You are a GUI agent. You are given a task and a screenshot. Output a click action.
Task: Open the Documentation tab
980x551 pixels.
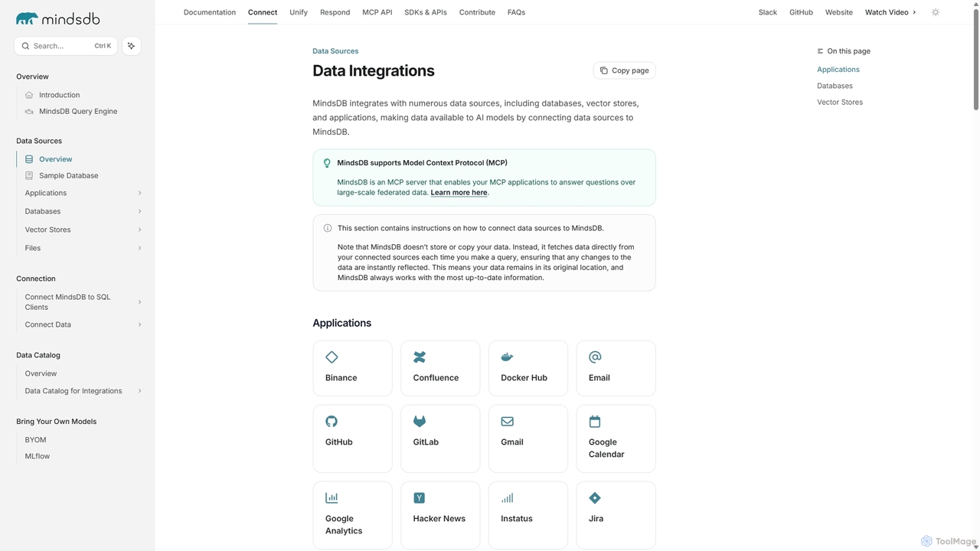click(210, 12)
